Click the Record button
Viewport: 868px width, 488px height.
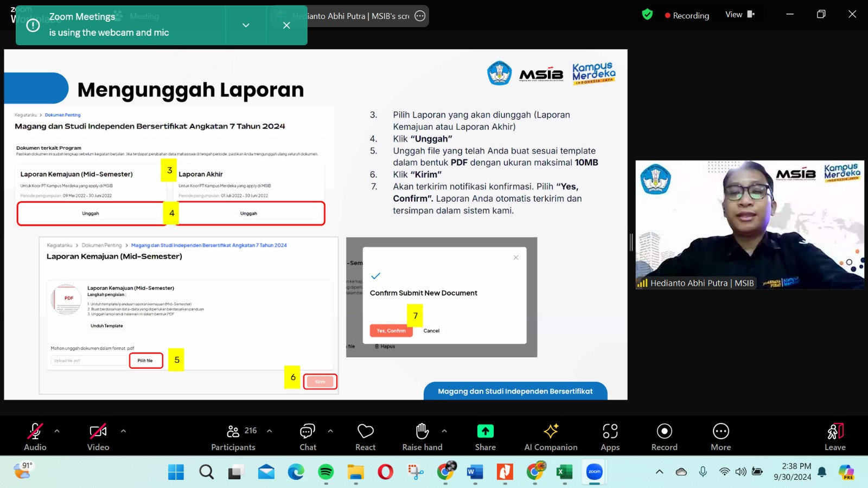[x=665, y=437]
